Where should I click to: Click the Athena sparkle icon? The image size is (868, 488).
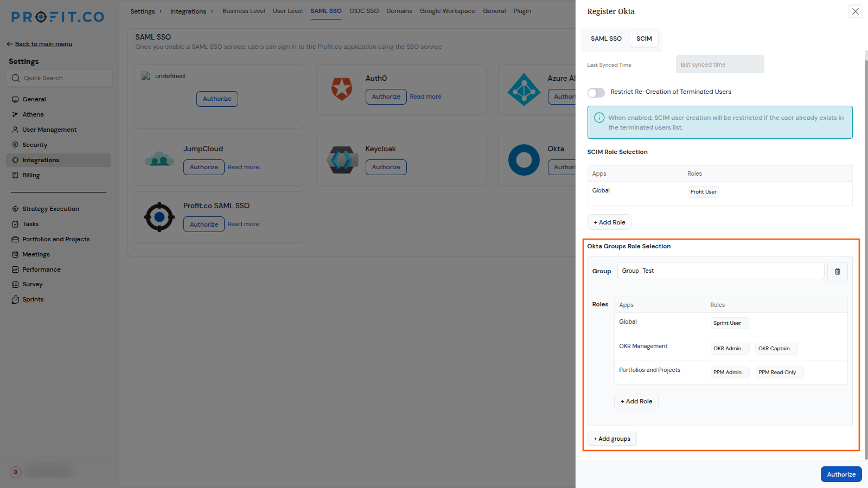click(x=15, y=115)
